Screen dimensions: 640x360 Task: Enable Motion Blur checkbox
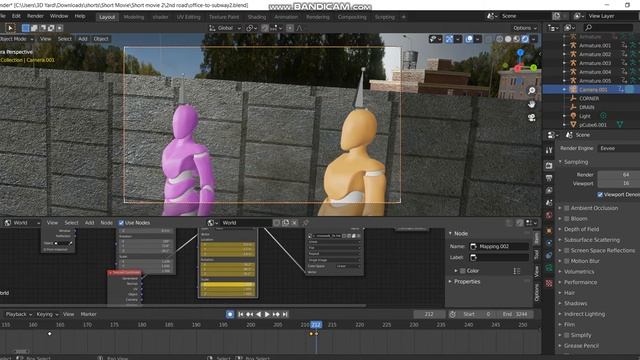[x=567, y=261]
